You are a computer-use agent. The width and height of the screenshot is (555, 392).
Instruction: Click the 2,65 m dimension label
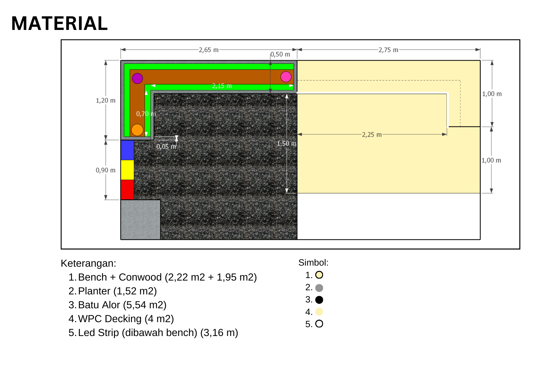tap(209, 50)
